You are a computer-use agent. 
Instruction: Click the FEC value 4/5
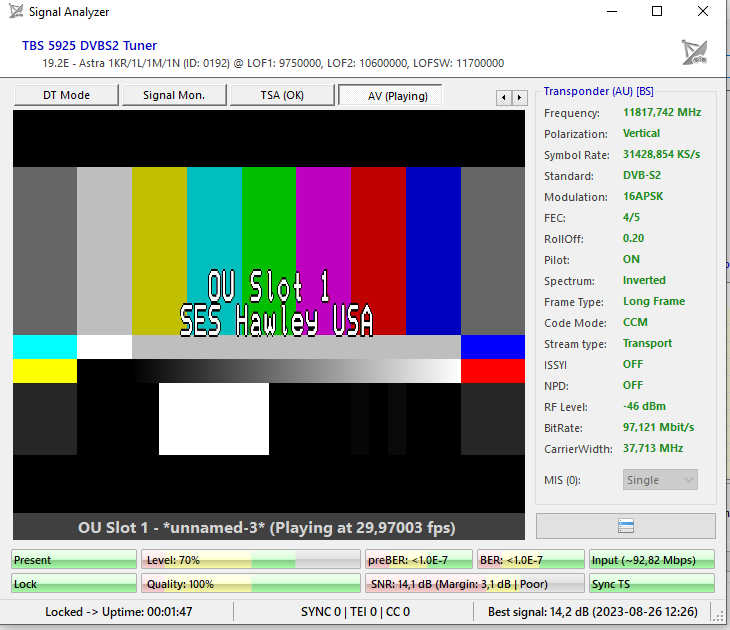631,217
